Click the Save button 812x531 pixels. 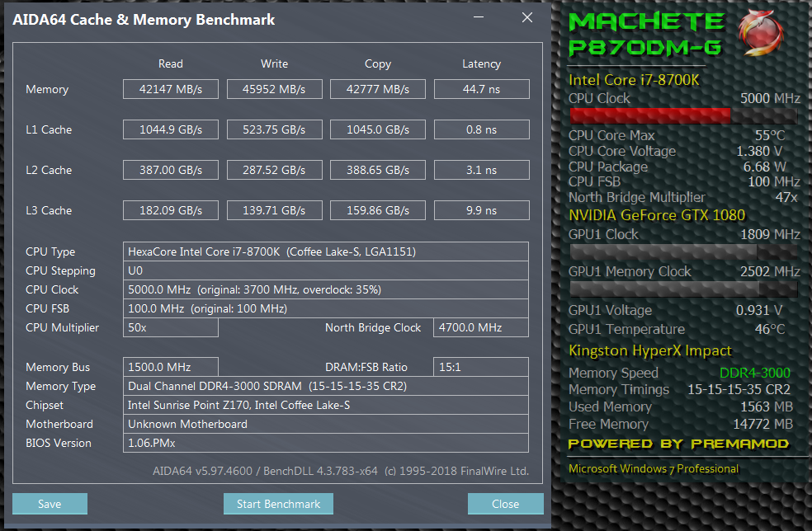(50, 504)
